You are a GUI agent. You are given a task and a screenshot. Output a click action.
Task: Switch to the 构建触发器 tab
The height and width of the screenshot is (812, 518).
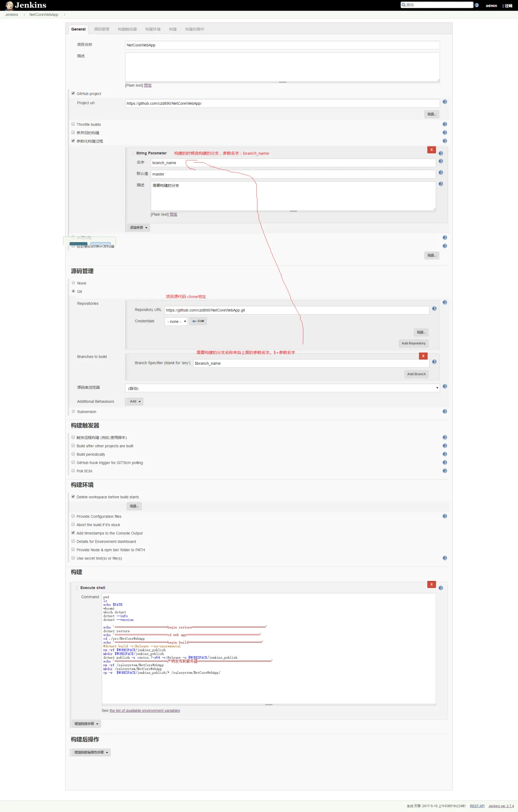click(x=127, y=29)
